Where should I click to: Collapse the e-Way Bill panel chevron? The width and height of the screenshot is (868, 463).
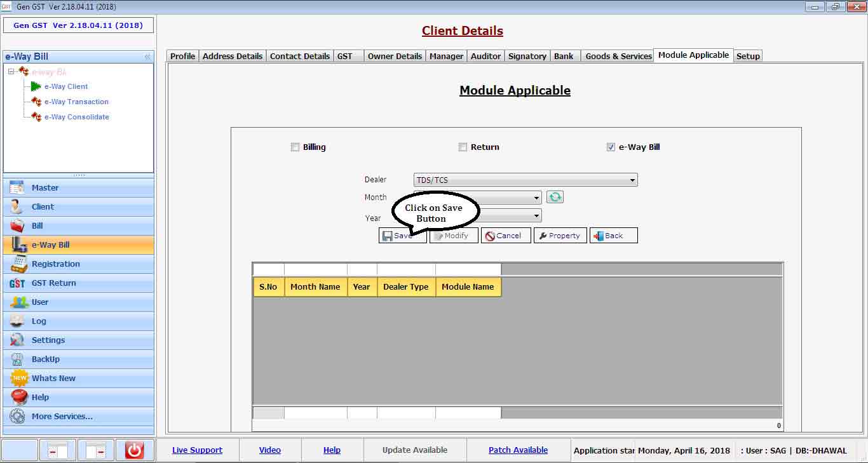[x=147, y=57]
